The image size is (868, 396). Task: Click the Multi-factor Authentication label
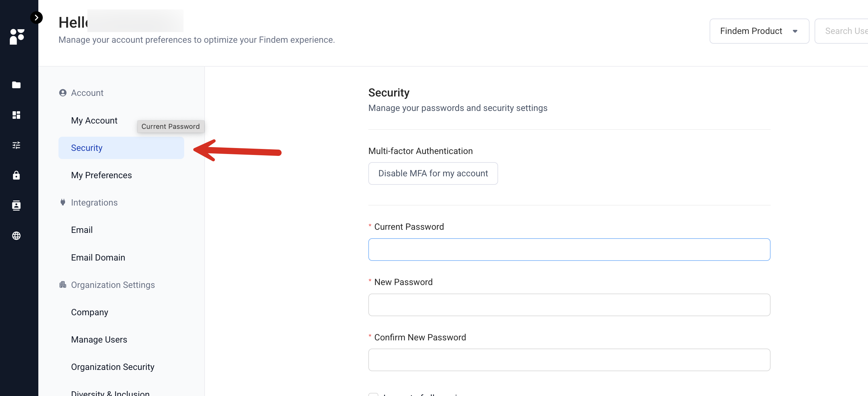pyautogui.click(x=420, y=151)
